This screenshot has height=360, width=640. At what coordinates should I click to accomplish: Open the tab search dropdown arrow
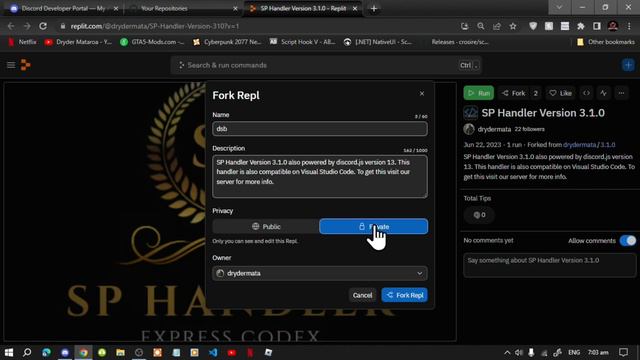coord(559,7)
